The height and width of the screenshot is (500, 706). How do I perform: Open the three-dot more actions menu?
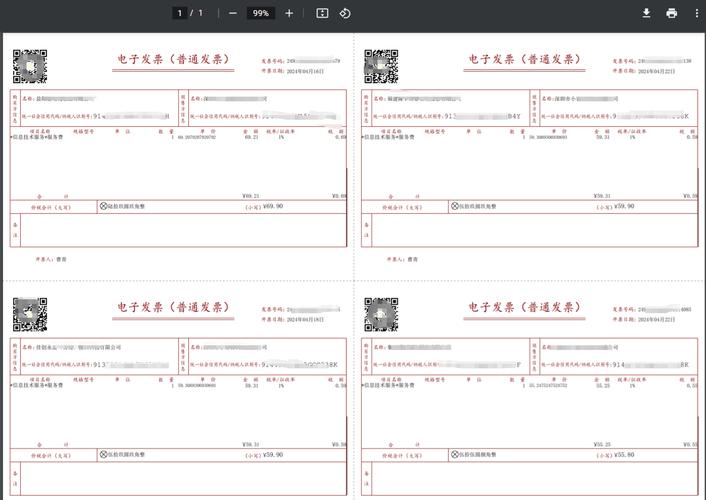697,13
